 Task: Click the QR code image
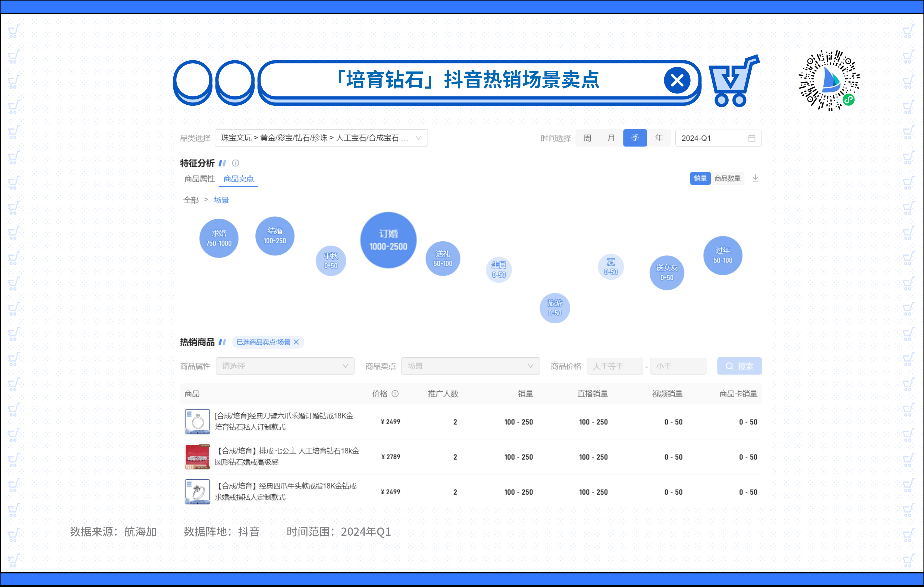pos(829,81)
